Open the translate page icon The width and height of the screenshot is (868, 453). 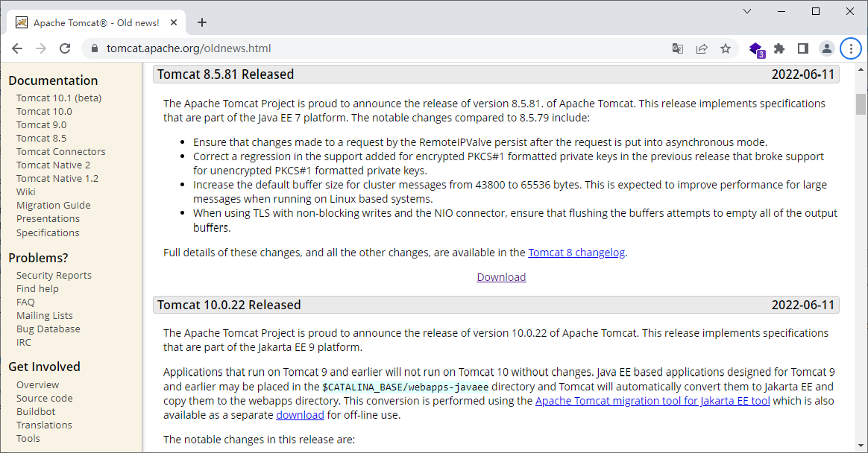(x=678, y=48)
